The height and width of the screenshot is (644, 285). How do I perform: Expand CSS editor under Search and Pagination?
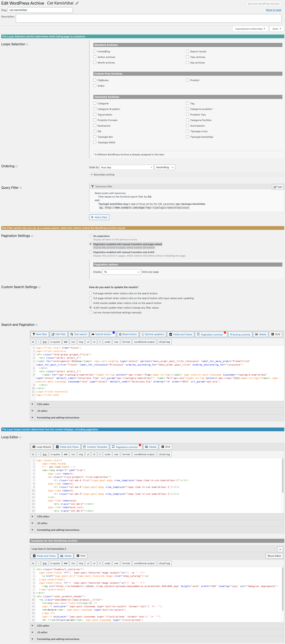coord(157,404)
